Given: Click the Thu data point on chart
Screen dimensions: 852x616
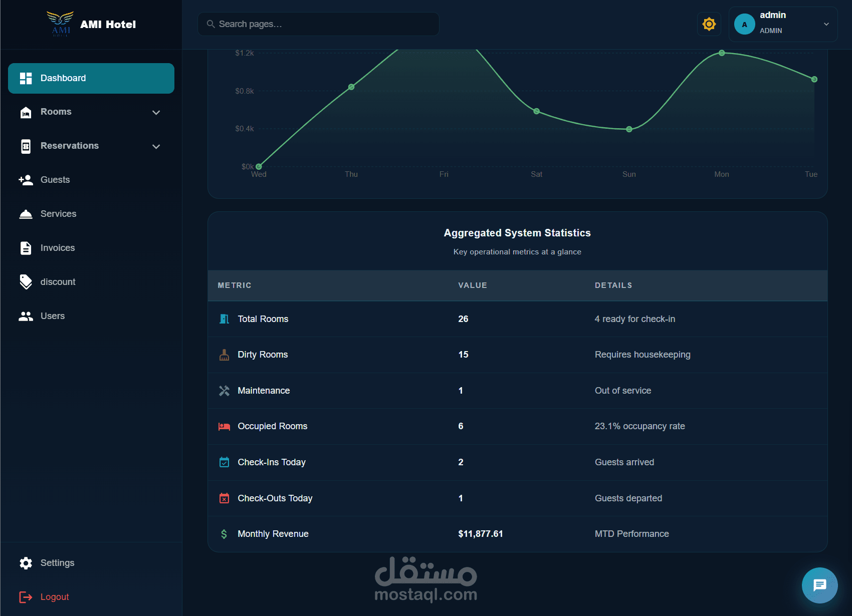Looking at the screenshot, I should pyautogui.click(x=351, y=87).
